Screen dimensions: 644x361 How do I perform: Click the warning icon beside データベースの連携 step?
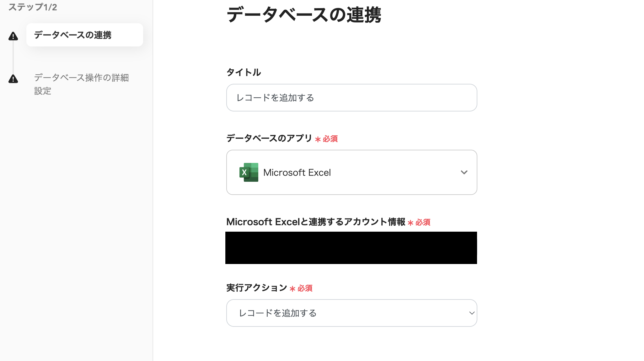[13, 36]
